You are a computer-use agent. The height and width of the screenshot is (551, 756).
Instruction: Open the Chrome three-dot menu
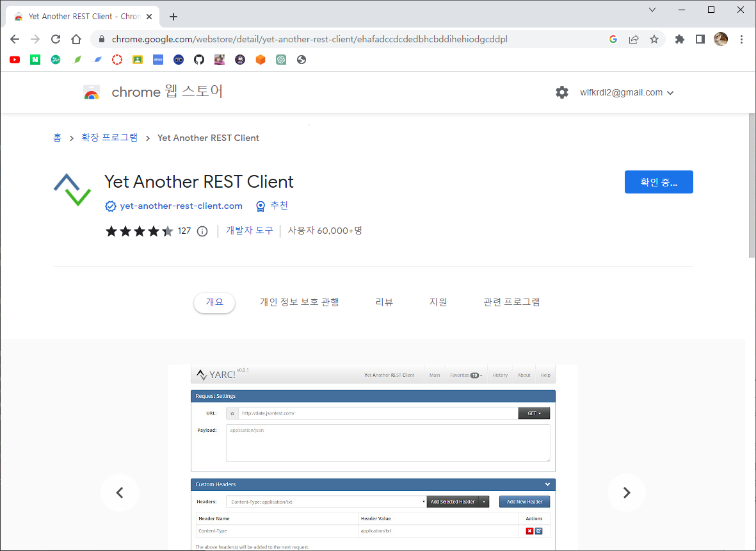point(741,39)
